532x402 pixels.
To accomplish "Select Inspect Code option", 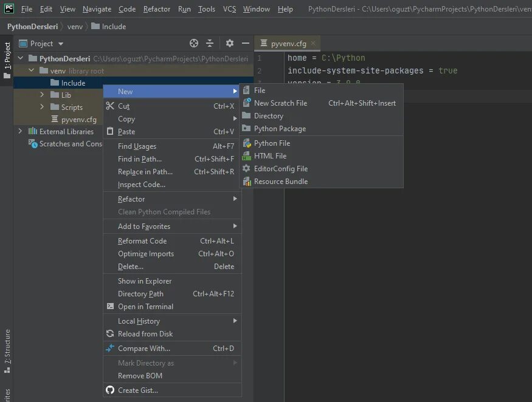I will (172, 185).
